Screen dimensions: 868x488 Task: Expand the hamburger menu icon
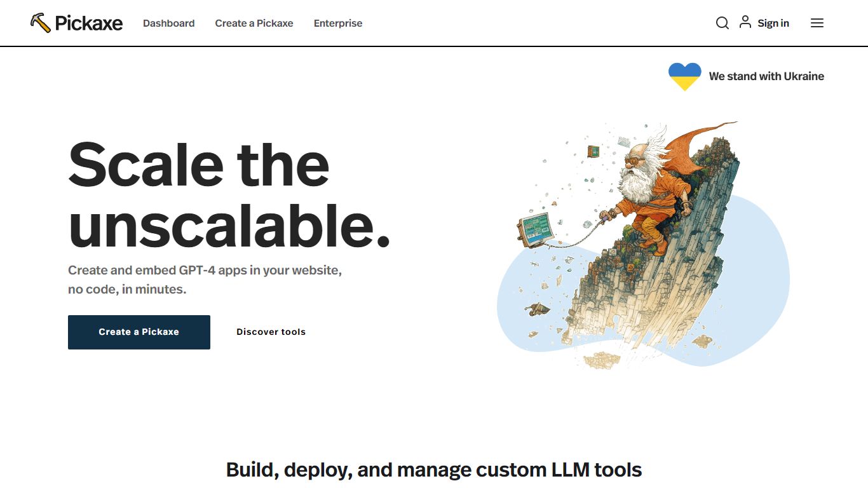click(817, 24)
